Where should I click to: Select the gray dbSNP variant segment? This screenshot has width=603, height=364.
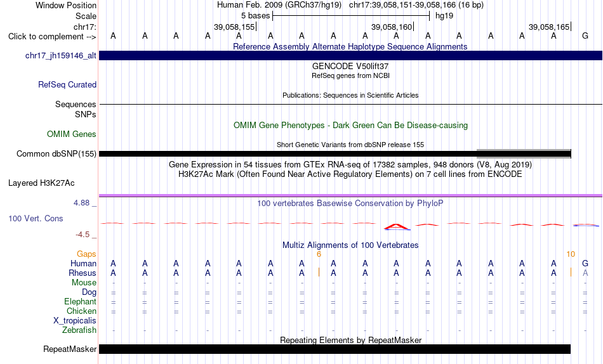tap(524, 153)
